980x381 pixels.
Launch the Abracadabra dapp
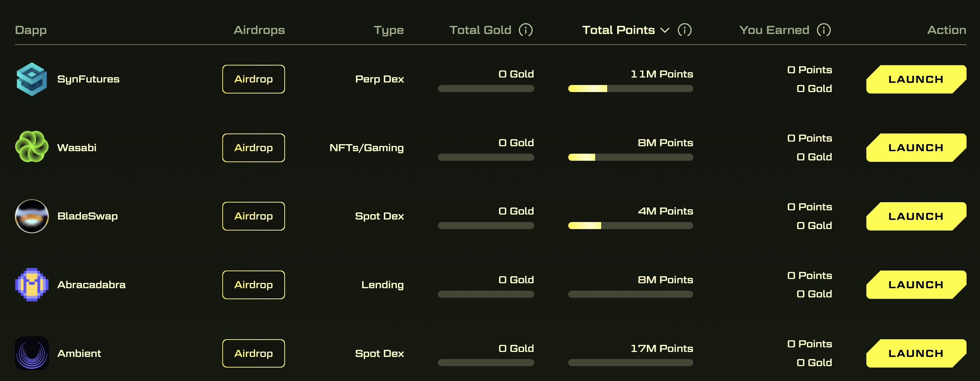pos(916,285)
